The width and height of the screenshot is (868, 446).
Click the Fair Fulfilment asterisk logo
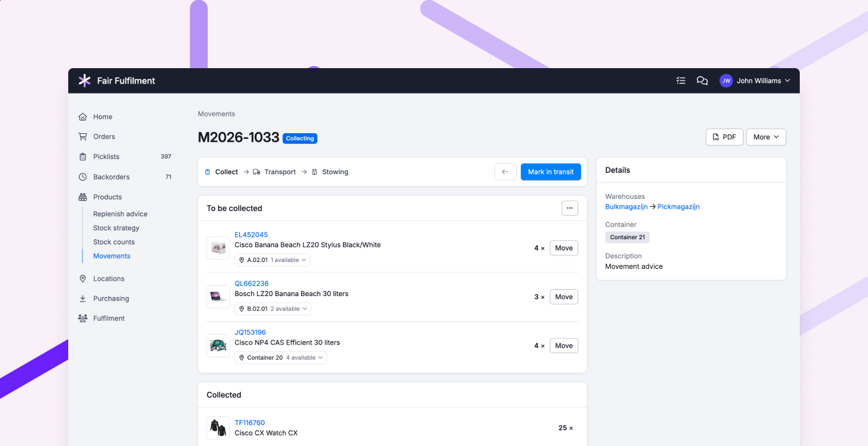(x=84, y=81)
